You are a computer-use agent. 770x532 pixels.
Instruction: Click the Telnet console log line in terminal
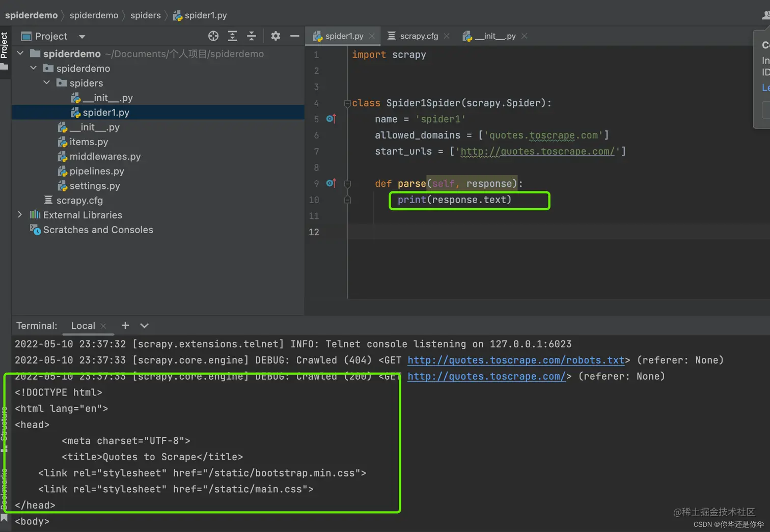pyautogui.click(x=293, y=344)
